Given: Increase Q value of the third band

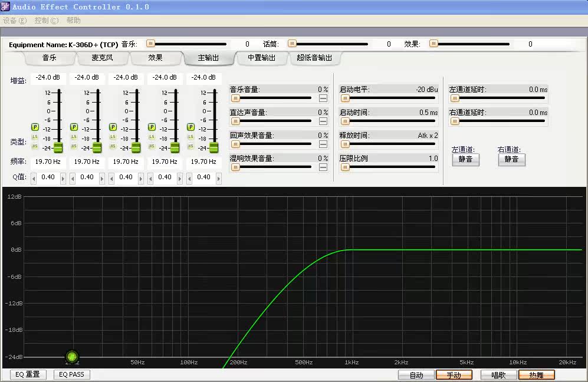Looking at the screenshot, I should (x=141, y=177).
